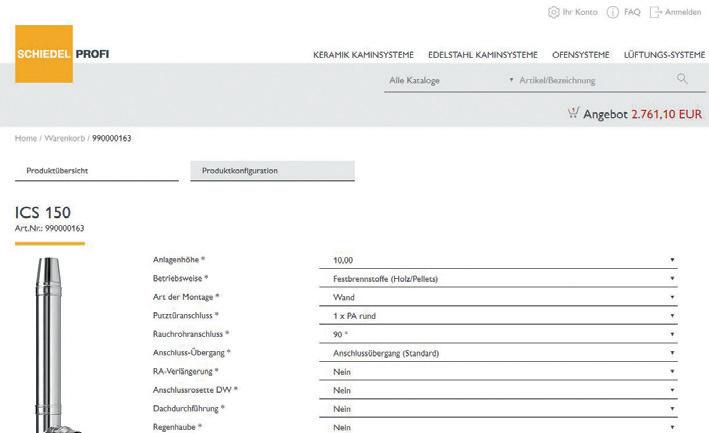Viewport: 709px width, 433px height.
Task: Click the Anlagenhöhe field label
Action: tap(179, 260)
